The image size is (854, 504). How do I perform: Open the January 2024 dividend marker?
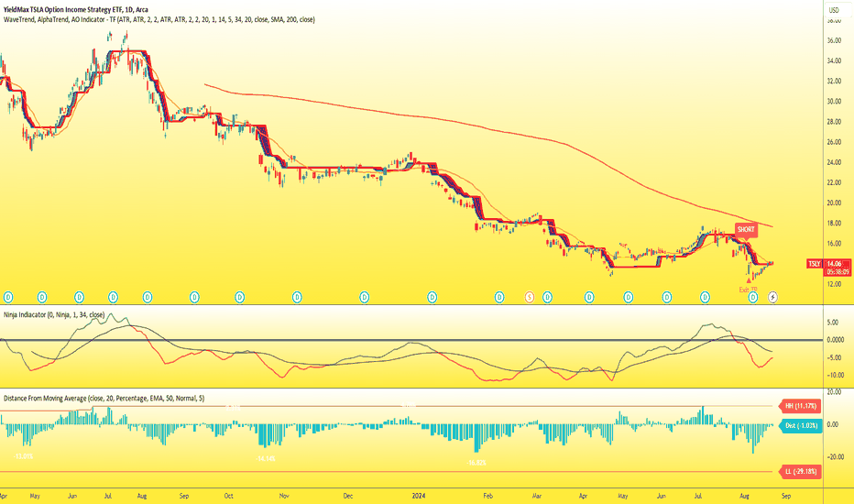tap(432, 298)
